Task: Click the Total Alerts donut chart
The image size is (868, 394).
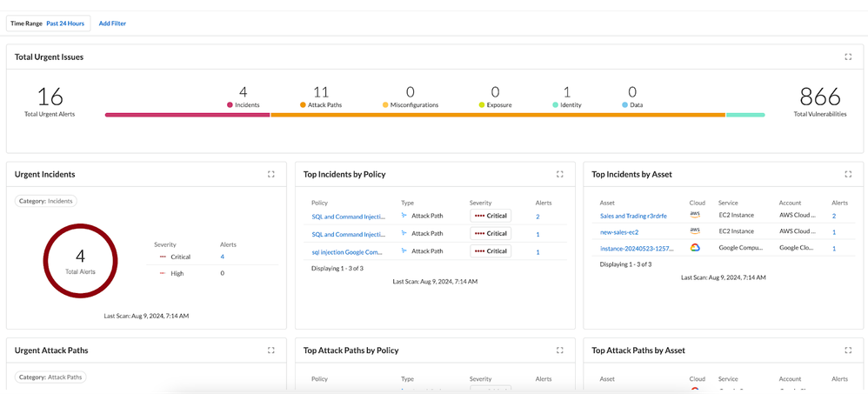Action: (x=80, y=261)
